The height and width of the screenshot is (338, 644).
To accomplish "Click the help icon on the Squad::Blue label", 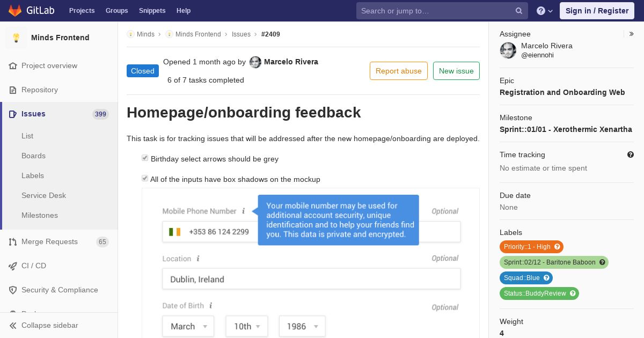I will [546, 278].
